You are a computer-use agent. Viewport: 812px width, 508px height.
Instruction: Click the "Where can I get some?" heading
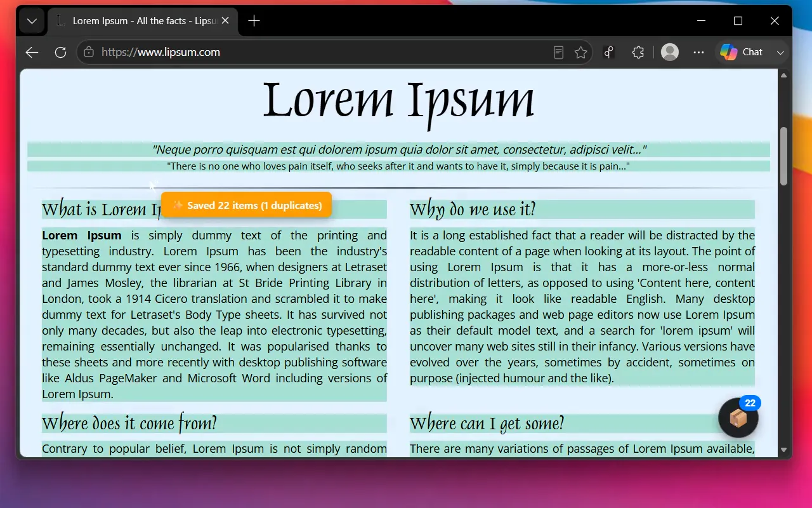coord(487,423)
